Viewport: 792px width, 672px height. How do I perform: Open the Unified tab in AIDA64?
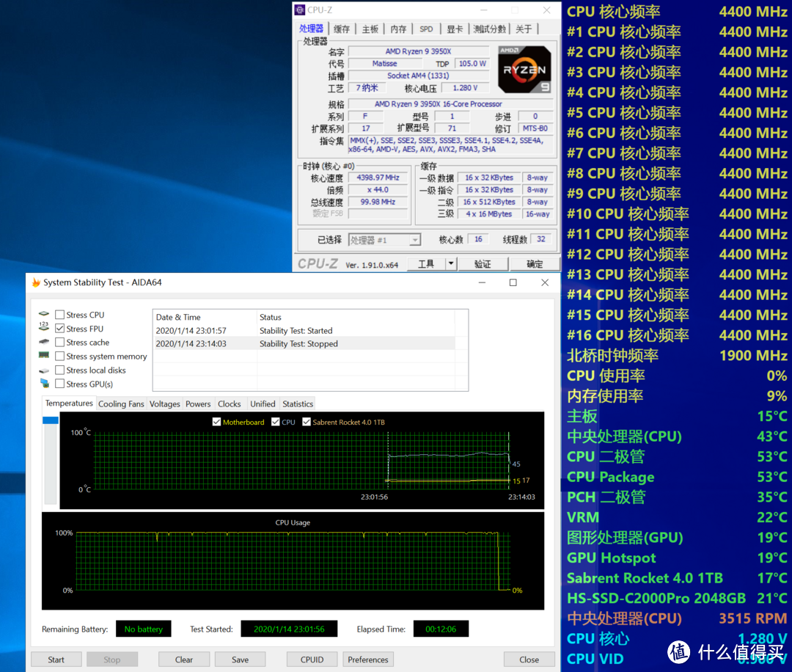263,403
